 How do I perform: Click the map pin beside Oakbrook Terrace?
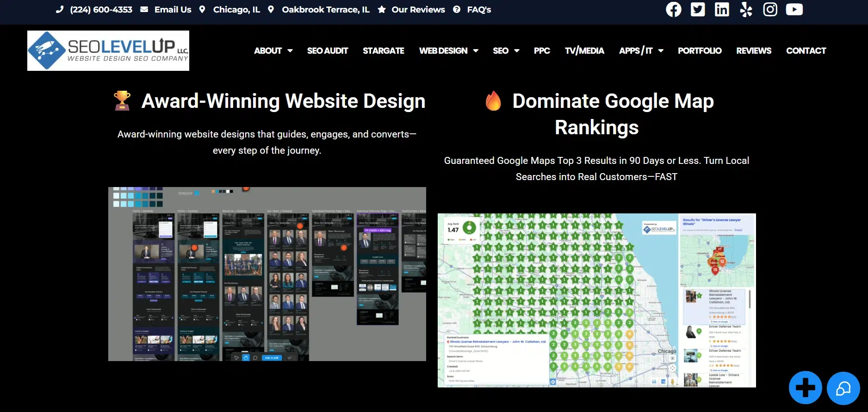(271, 9)
